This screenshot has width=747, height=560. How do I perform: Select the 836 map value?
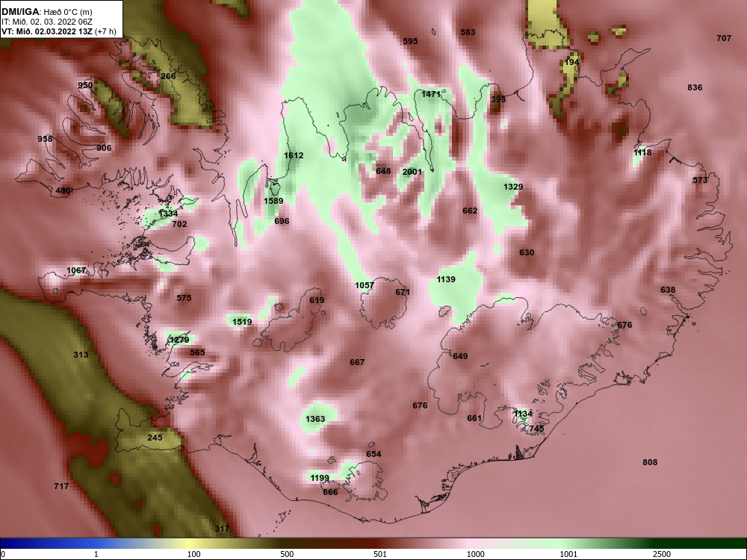(x=695, y=87)
